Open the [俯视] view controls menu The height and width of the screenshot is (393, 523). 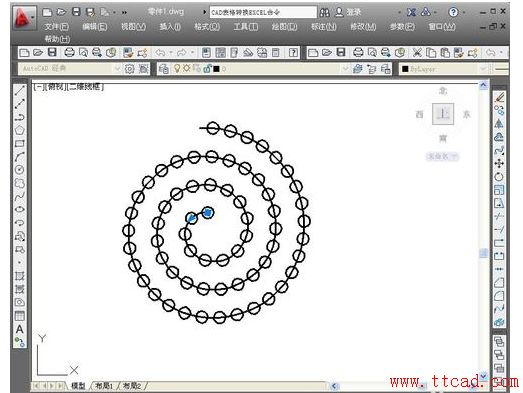tap(57, 87)
